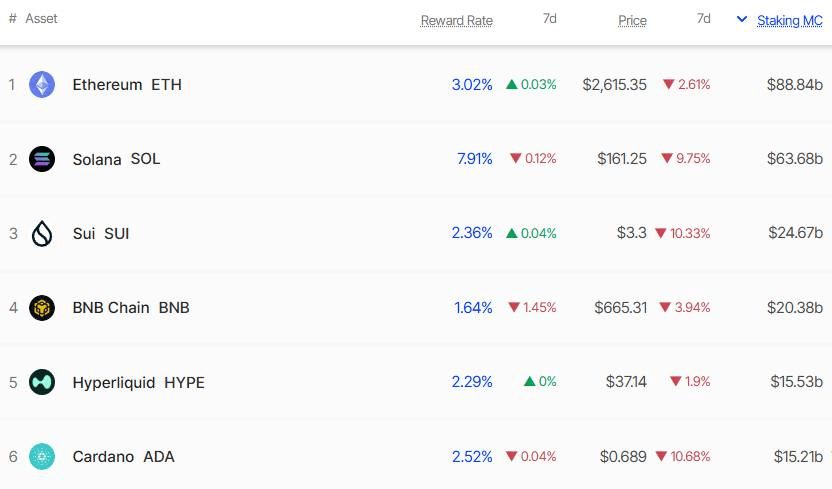Sort by Price column header
The image size is (832, 489).
[632, 20]
